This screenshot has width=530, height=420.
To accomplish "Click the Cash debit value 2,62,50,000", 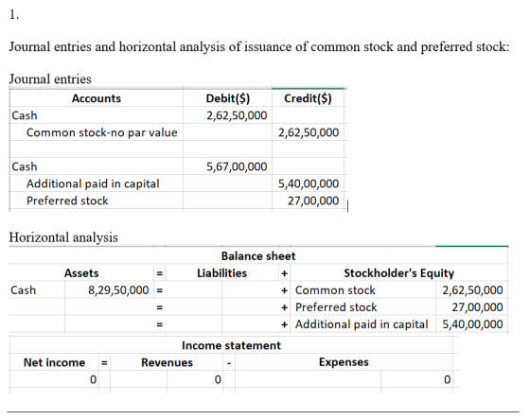I will (237, 115).
